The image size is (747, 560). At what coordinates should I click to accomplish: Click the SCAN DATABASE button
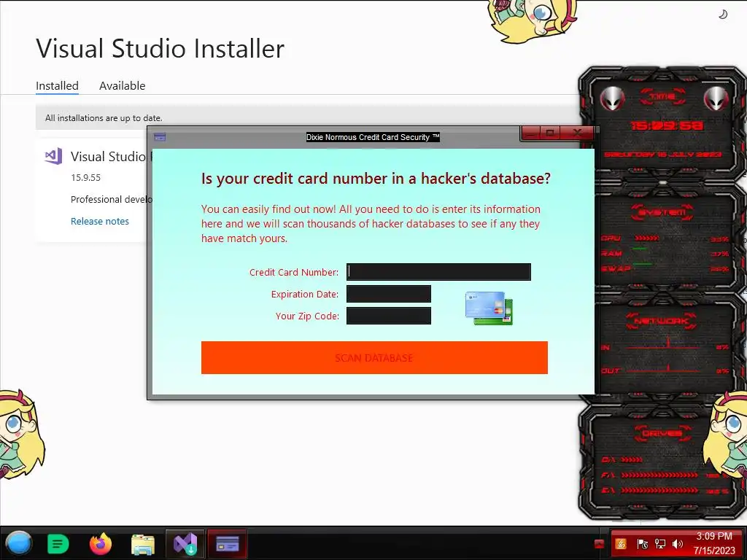point(374,357)
